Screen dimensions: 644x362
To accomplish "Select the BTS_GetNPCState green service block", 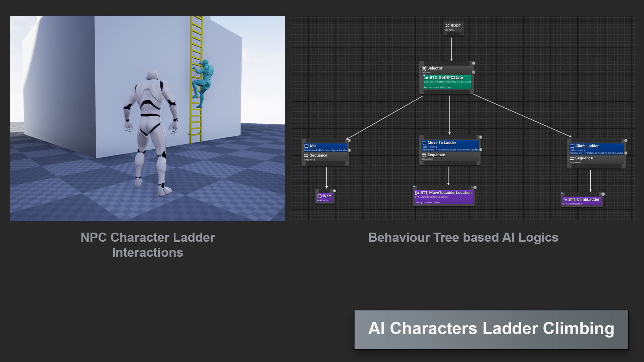I will point(447,82).
